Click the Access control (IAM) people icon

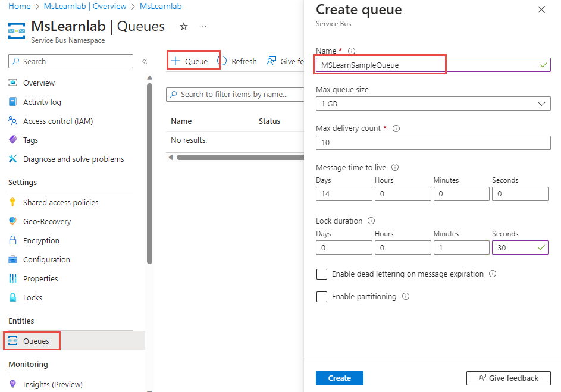click(x=13, y=121)
